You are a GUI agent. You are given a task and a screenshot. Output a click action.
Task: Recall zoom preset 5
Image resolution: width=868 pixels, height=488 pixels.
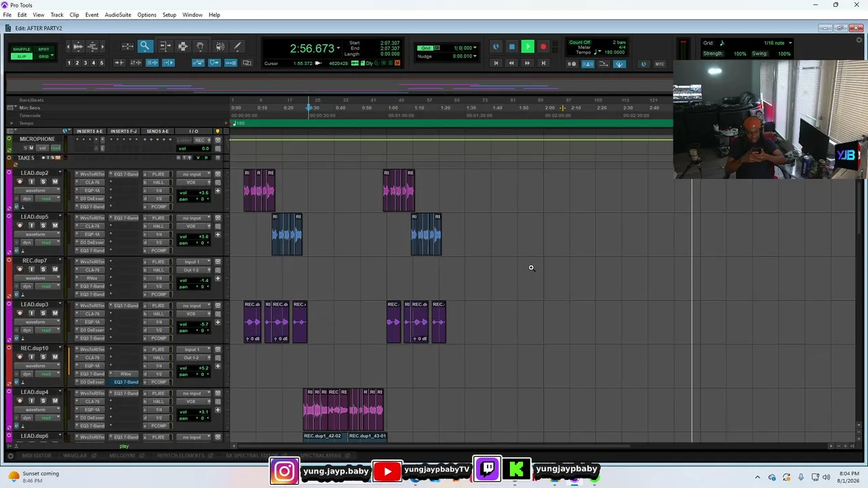click(x=102, y=63)
